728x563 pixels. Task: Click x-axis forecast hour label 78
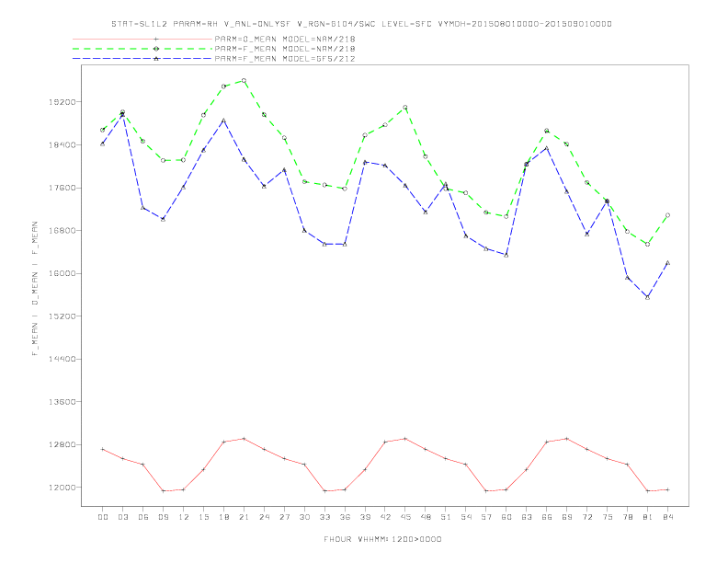pos(627,517)
